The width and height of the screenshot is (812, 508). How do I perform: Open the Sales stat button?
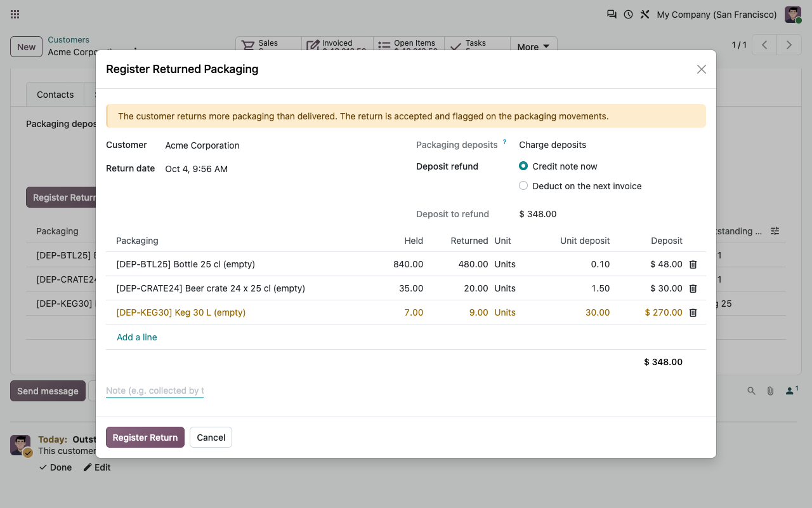pos(269,46)
